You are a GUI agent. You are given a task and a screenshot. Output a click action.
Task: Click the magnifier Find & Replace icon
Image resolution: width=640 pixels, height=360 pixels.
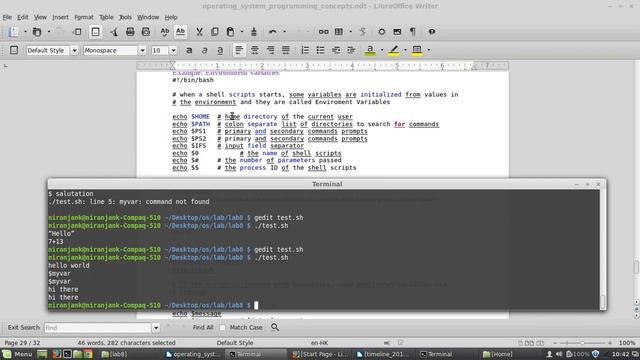coord(275,327)
